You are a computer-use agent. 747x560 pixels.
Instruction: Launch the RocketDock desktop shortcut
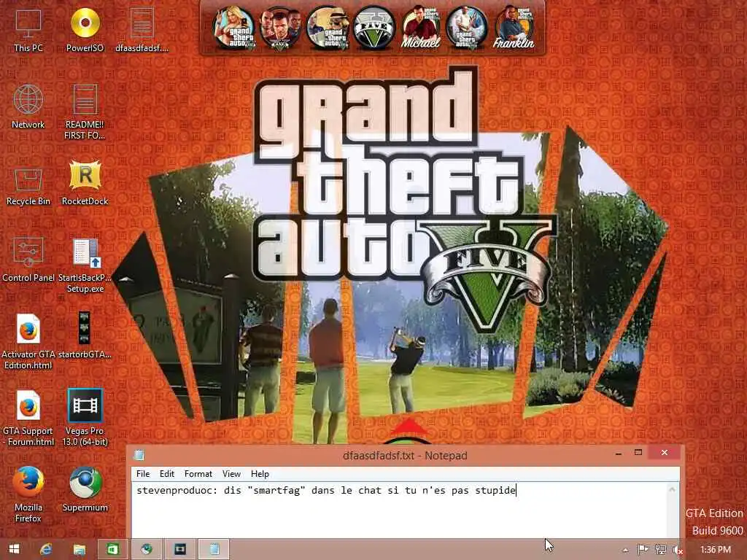[85, 183]
